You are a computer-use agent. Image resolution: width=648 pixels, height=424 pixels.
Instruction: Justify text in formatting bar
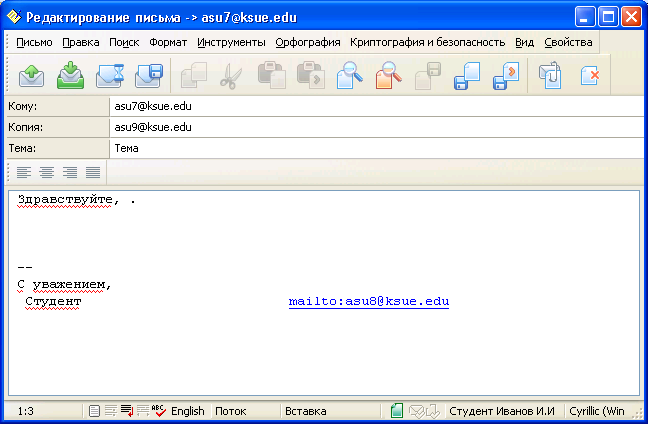[93, 172]
